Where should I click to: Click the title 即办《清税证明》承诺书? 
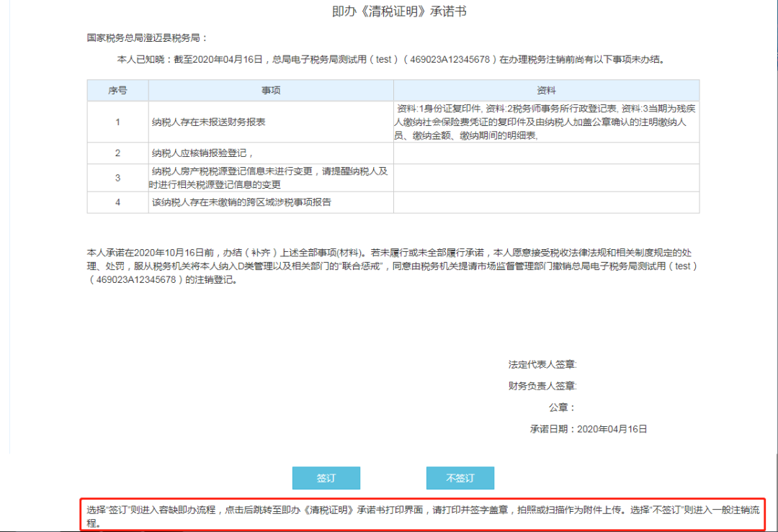[x=399, y=12]
